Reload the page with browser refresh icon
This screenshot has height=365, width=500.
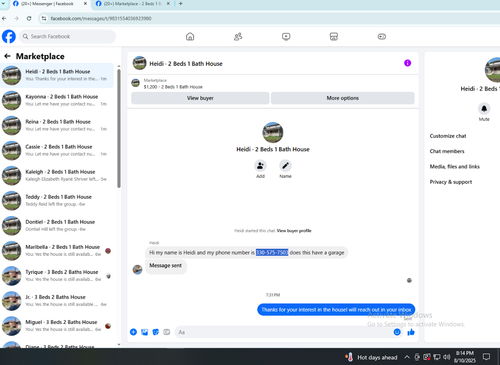pos(29,18)
